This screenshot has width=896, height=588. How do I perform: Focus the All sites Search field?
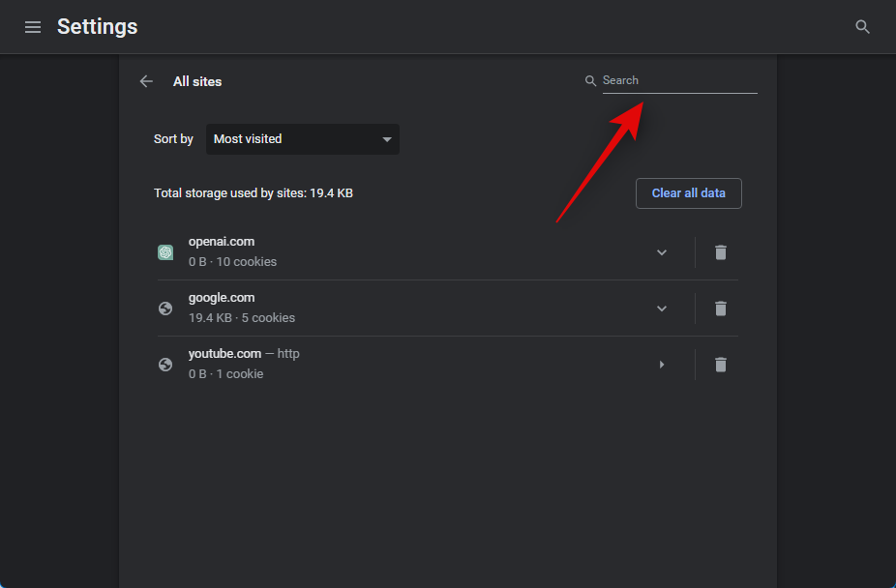(679, 80)
